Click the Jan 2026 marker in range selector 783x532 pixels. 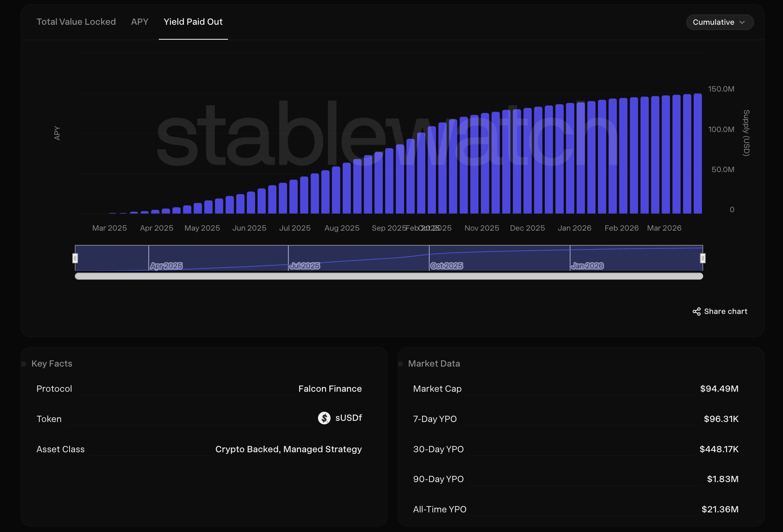pyautogui.click(x=587, y=266)
